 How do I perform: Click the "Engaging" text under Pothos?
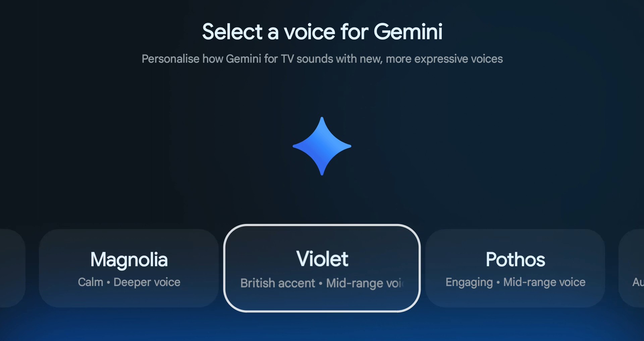[469, 282]
